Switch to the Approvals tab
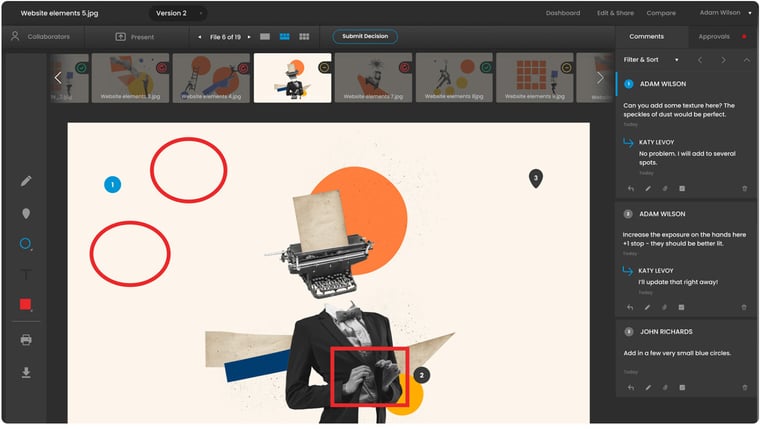The width and height of the screenshot is (760, 429). click(714, 37)
